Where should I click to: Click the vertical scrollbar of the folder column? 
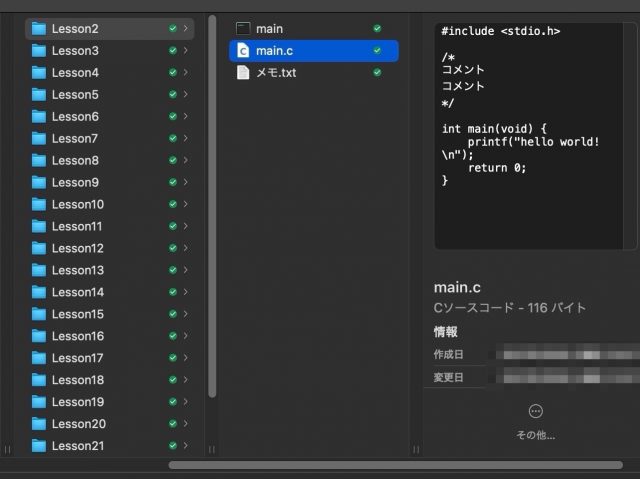pos(212,200)
